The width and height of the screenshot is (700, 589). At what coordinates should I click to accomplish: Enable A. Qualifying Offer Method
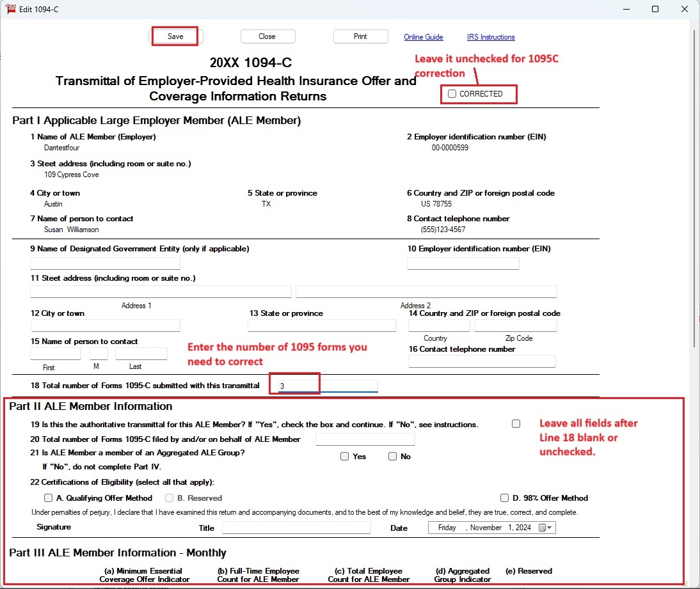click(x=48, y=498)
